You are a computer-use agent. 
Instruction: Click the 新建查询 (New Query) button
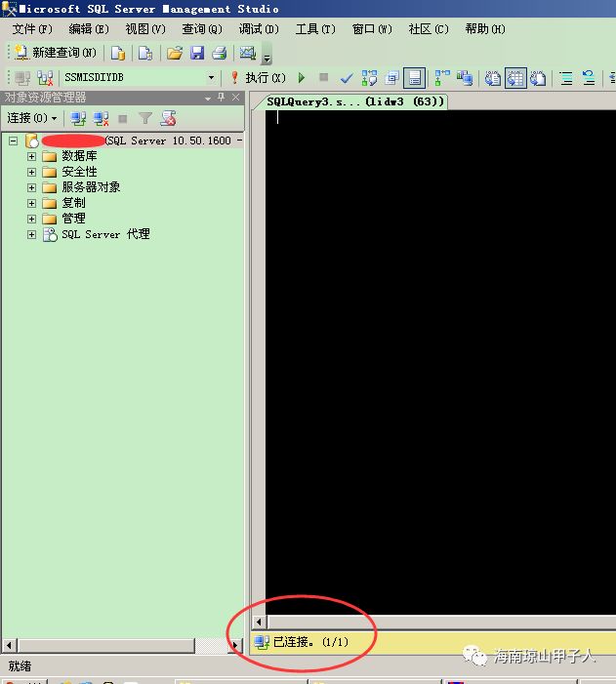[x=56, y=53]
